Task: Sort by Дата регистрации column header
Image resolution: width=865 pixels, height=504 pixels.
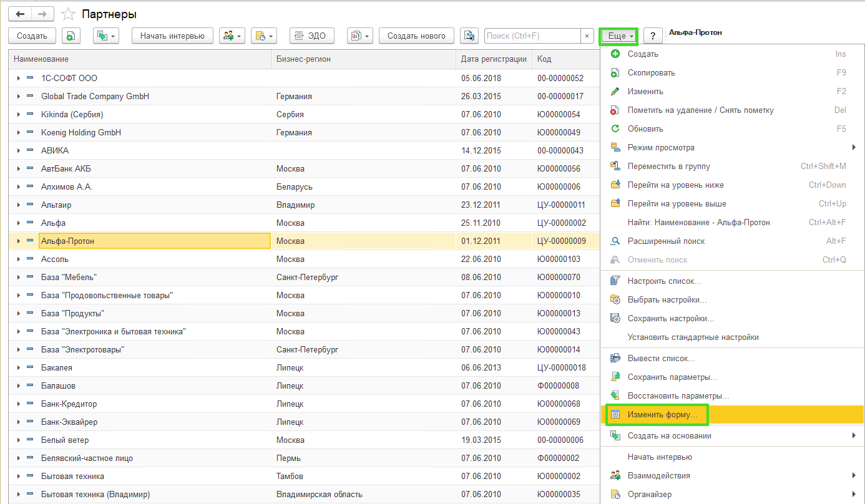Action: [494, 59]
